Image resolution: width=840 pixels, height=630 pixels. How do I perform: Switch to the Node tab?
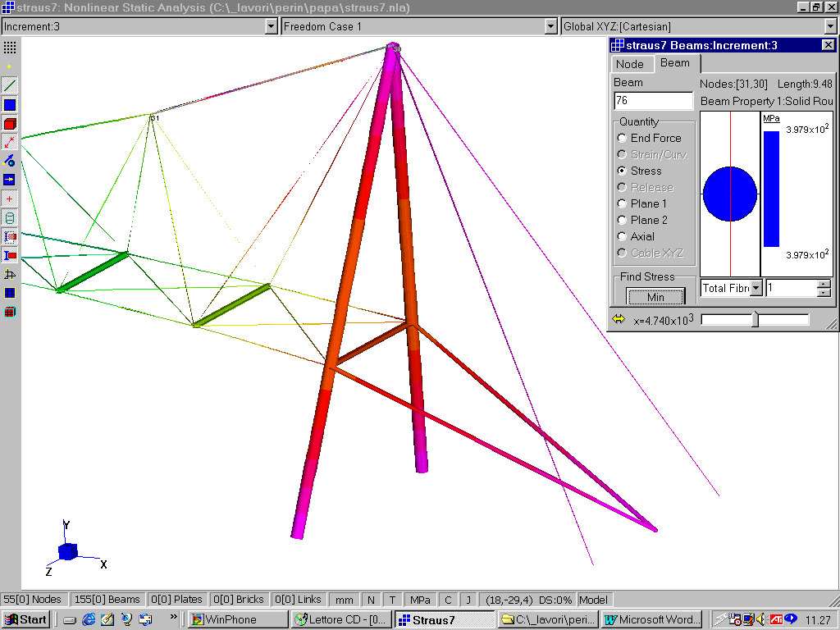click(630, 64)
